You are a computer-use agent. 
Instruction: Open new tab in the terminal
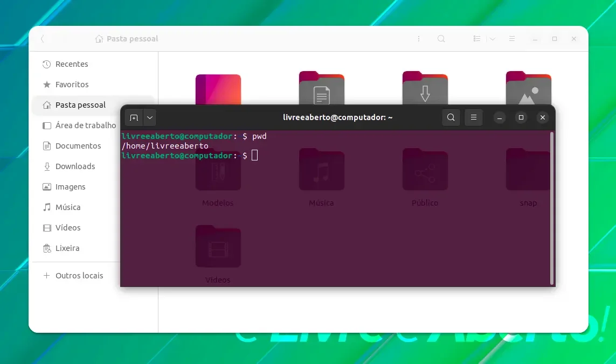tap(134, 117)
